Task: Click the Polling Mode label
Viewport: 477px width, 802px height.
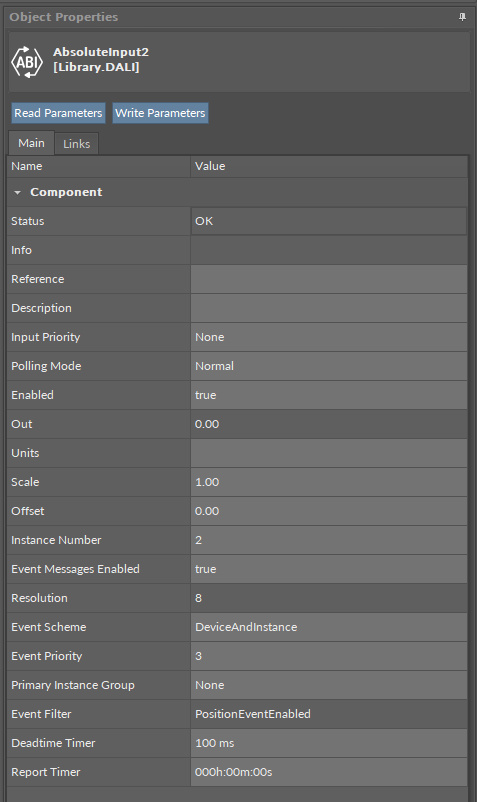Action: 46,366
